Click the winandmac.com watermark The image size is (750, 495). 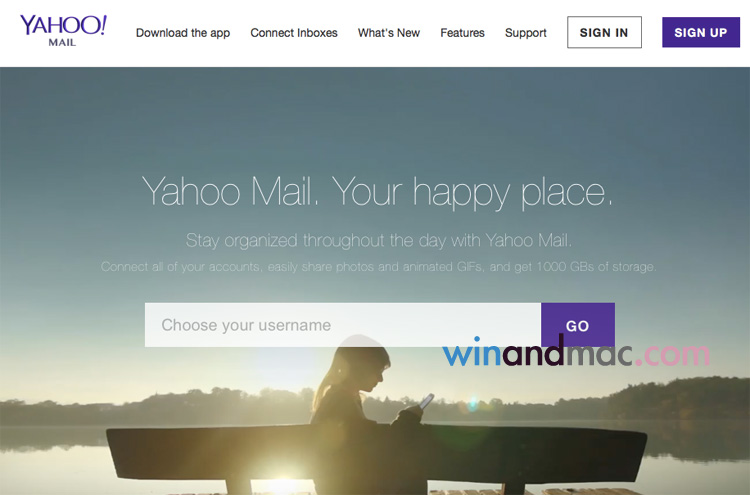(576, 352)
